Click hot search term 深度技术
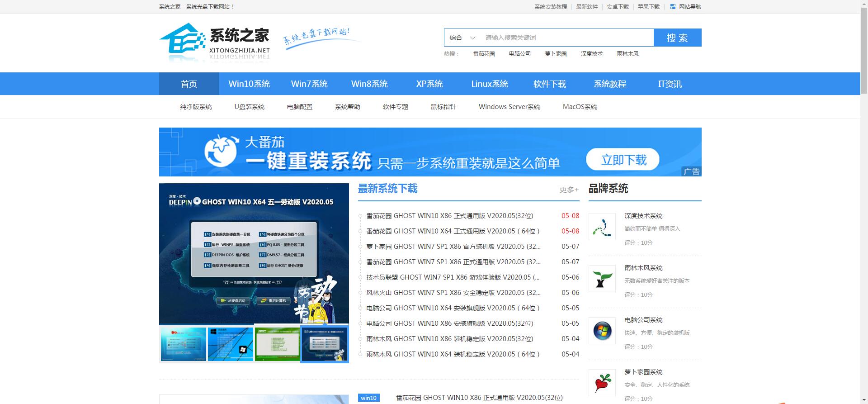 point(592,54)
